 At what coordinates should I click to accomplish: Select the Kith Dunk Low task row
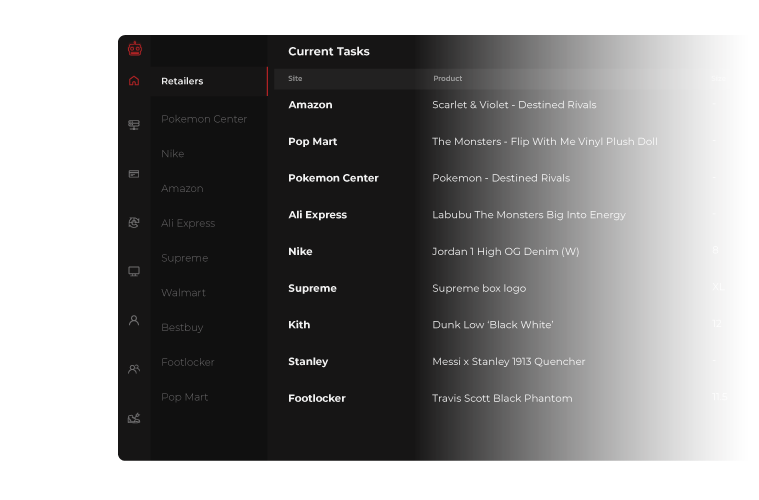pyautogui.click(x=492, y=325)
